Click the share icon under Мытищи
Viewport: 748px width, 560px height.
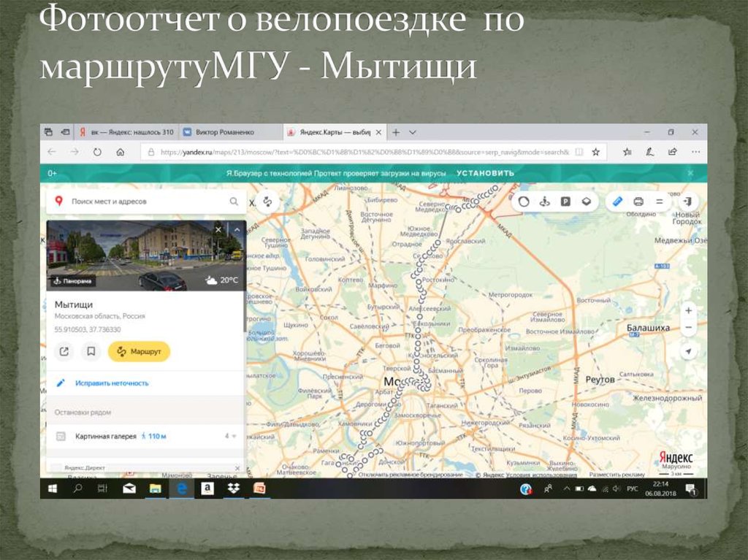64,351
